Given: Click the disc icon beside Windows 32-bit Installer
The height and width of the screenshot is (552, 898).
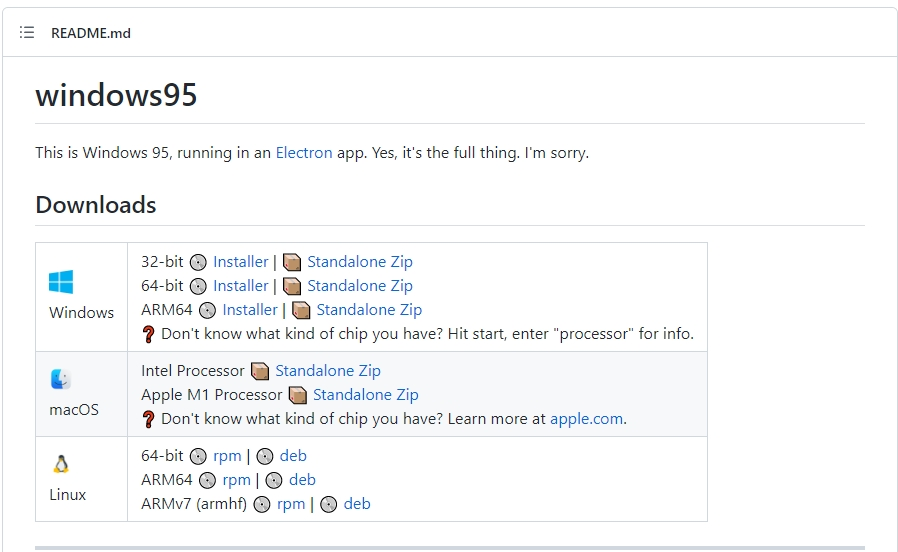Looking at the screenshot, I should (x=198, y=262).
